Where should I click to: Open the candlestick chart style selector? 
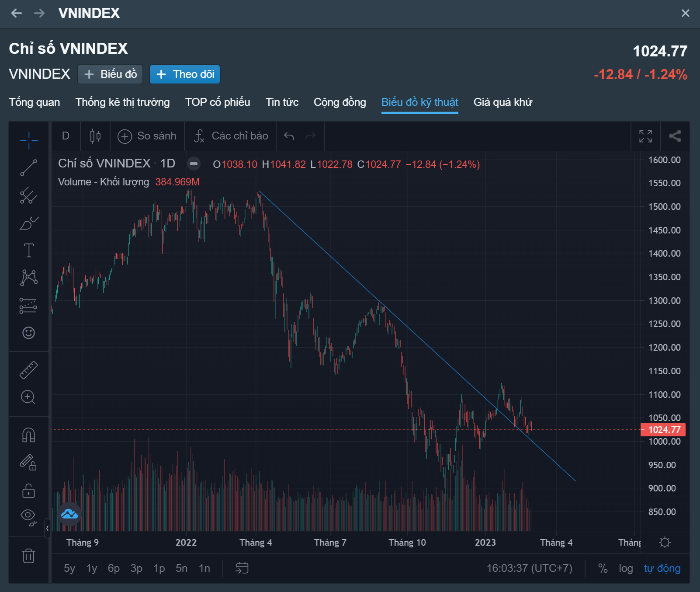[x=95, y=136]
